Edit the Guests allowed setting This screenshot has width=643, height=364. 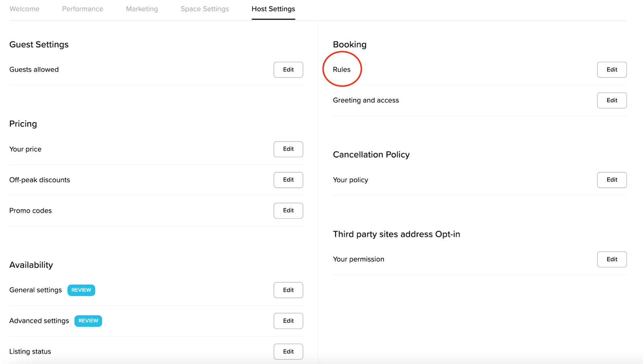click(288, 70)
